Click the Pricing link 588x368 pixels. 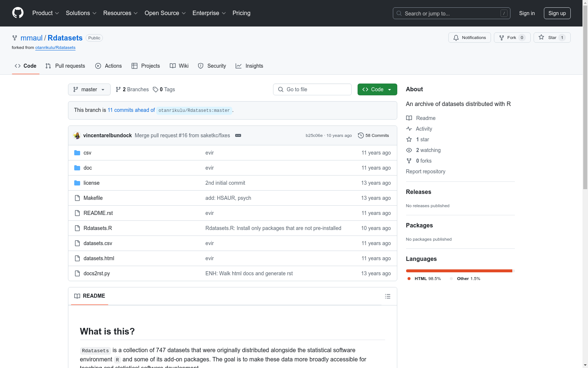coord(241,13)
